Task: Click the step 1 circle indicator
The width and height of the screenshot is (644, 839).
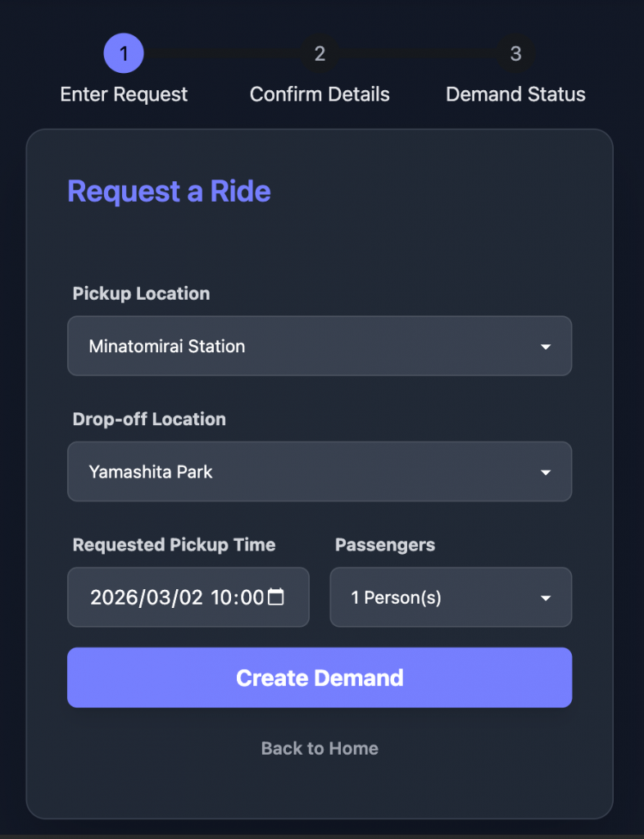Action: tap(124, 54)
